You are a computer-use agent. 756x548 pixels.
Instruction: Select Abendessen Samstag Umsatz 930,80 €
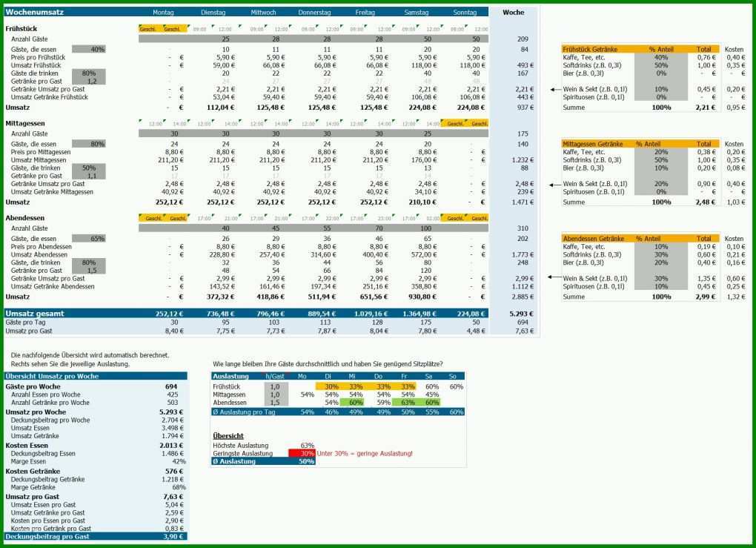(x=422, y=296)
